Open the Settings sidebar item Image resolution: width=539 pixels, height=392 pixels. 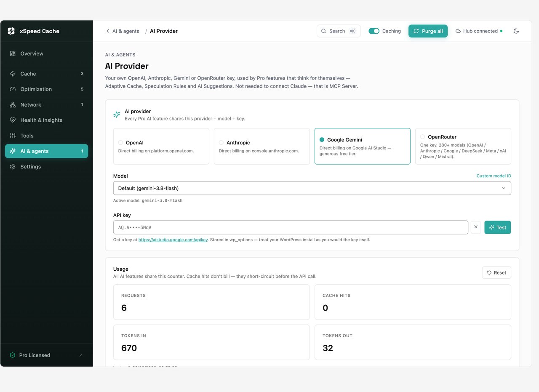tap(46, 167)
